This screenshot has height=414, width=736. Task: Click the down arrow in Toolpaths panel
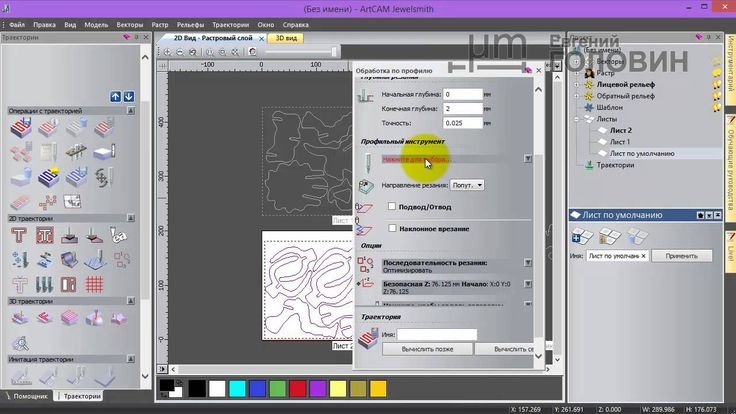129,96
